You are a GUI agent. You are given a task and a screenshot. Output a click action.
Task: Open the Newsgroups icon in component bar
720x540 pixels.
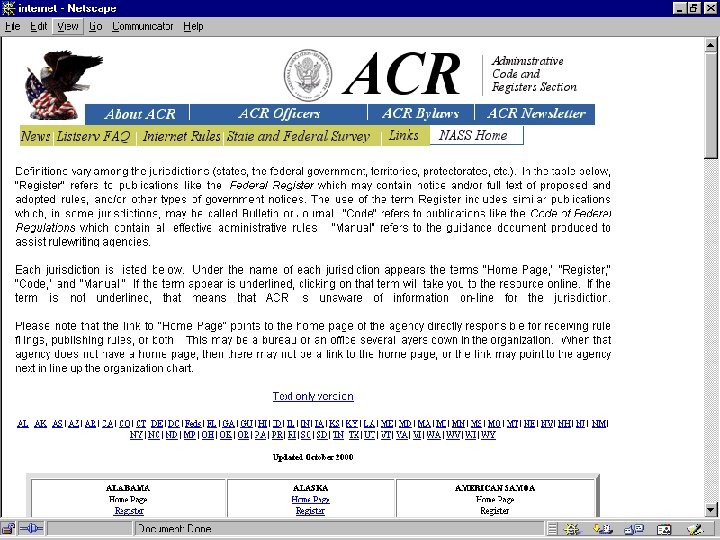pyautogui.click(x=634, y=529)
